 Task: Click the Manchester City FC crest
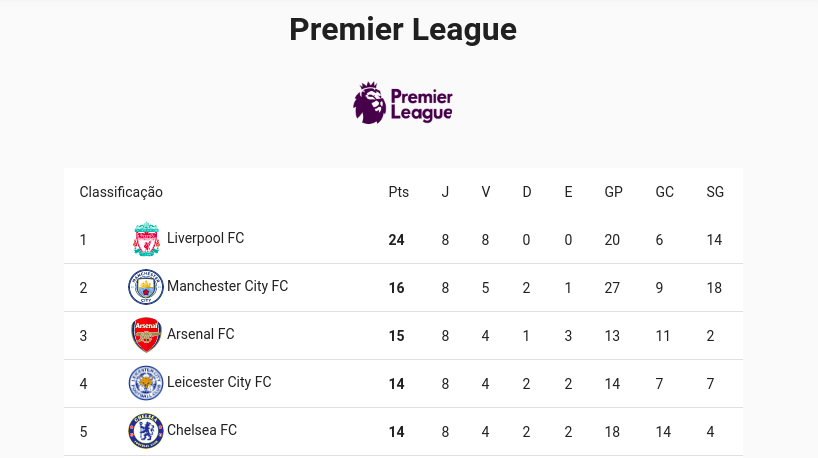click(x=146, y=287)
